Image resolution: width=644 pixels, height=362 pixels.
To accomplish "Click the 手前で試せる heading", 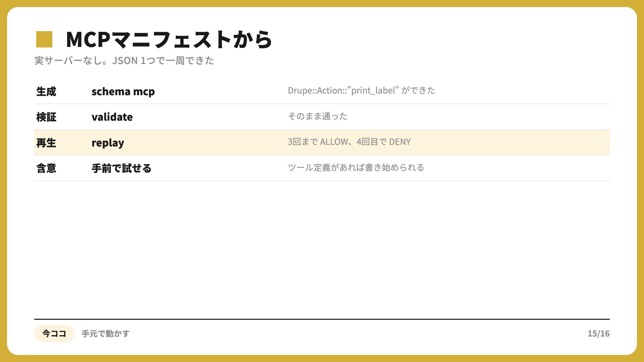I will tap(121, 168).
